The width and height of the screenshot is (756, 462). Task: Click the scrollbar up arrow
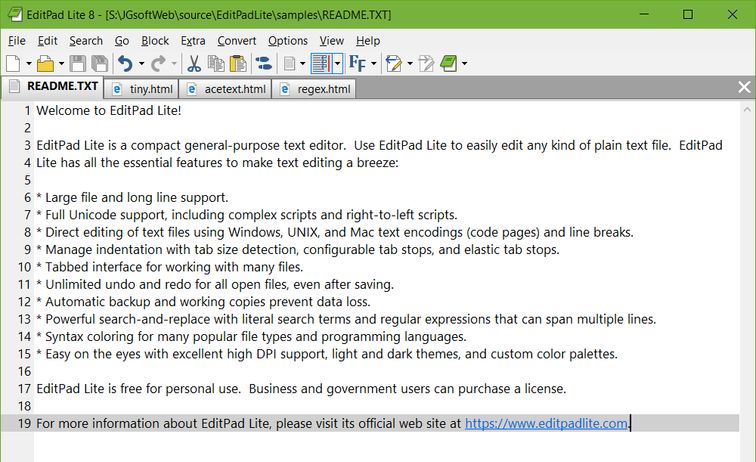pos(747,110)
